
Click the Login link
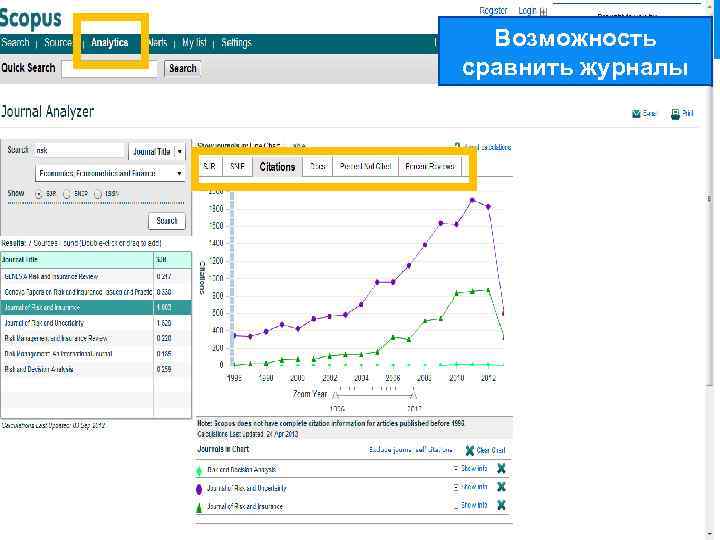[x=527, y=11]
